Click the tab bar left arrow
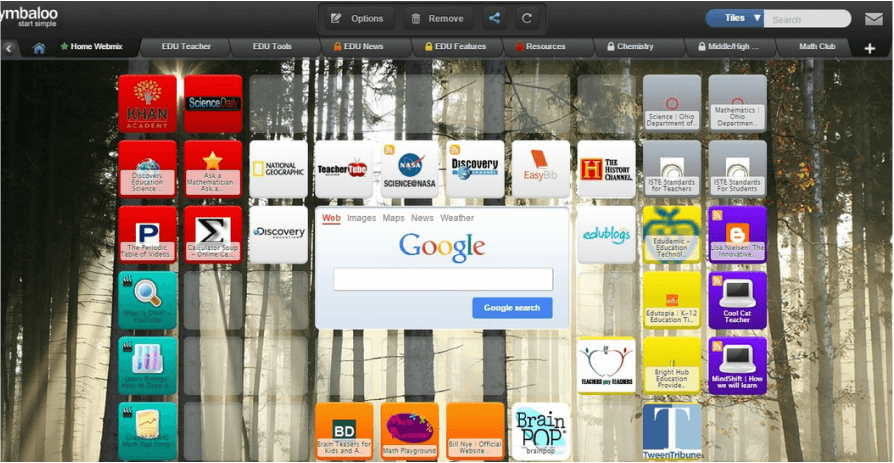This screenshot has width=894, height=463. (9, 48)
